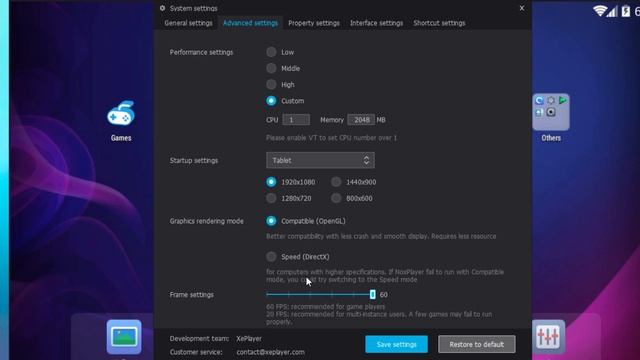The height and width of the screenshot is (360, 640).
Task: Launch the Gallery app in the dock
Action: [x=124, y=337]
